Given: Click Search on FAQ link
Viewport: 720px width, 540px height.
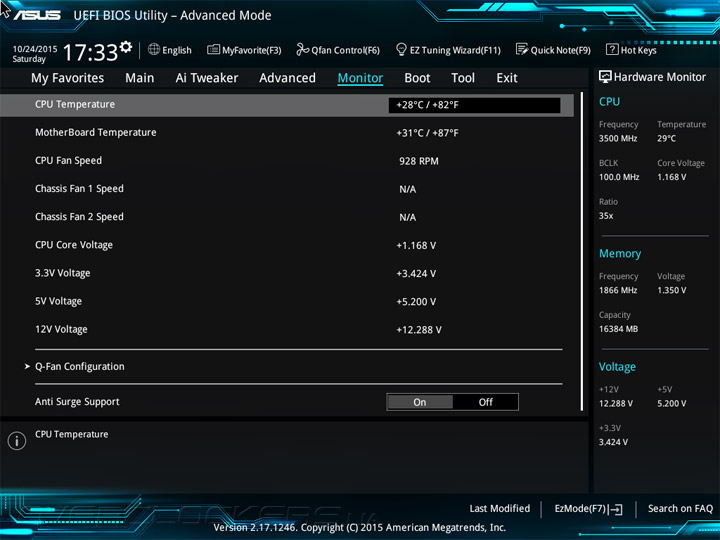Looking at the screenshot, I should (x=680, y=508).
